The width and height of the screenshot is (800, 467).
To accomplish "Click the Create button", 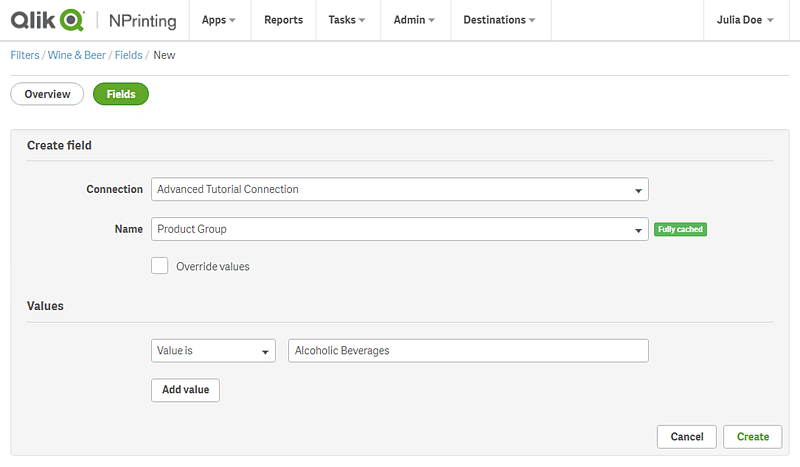I will tap(752, 436).
